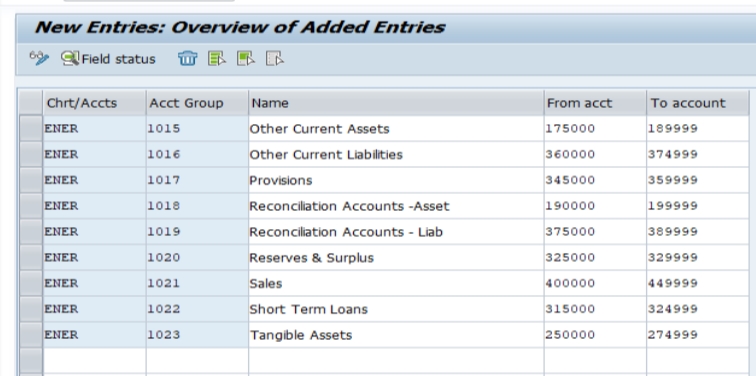Click account group cell 1017
Image resolution: width=756 pixels, height=376 pixels.
pos(197,180)
